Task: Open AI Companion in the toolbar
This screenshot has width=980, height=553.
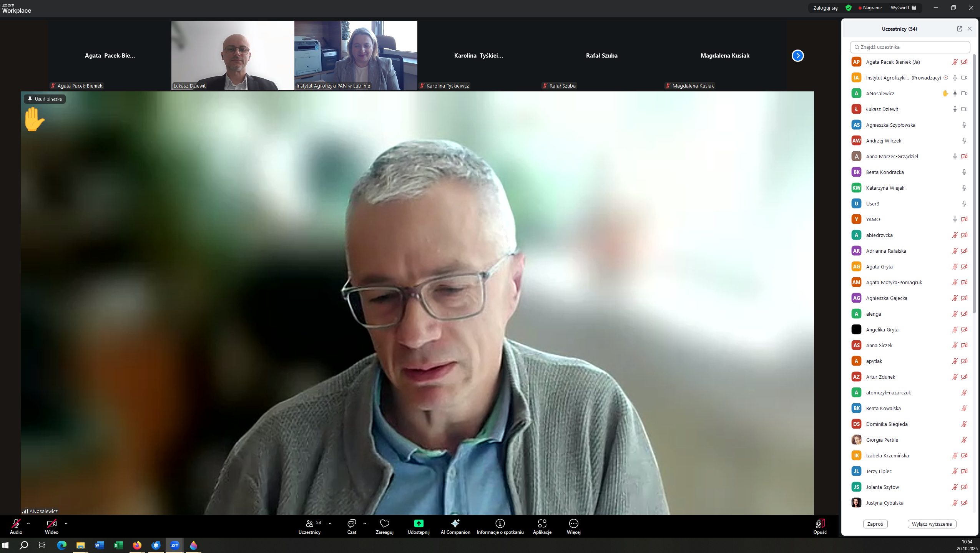Action: [455, 523]
